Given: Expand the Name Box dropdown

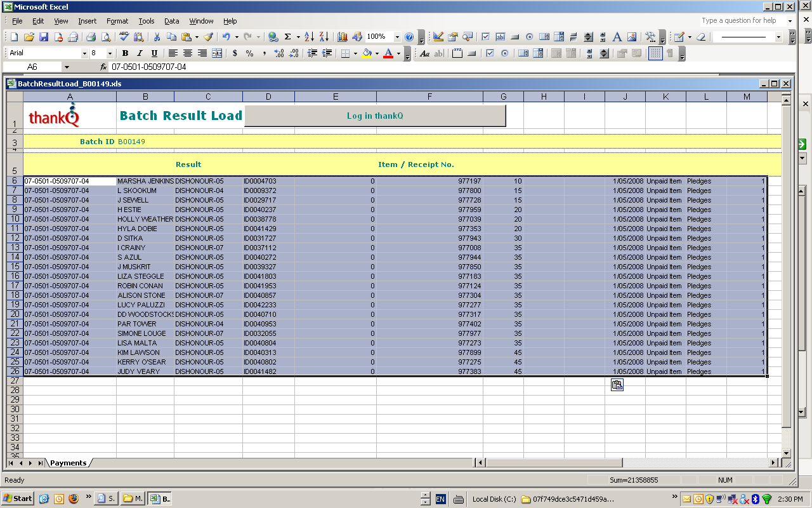Looking at the screenshot, I should click(x=67, y=67).
